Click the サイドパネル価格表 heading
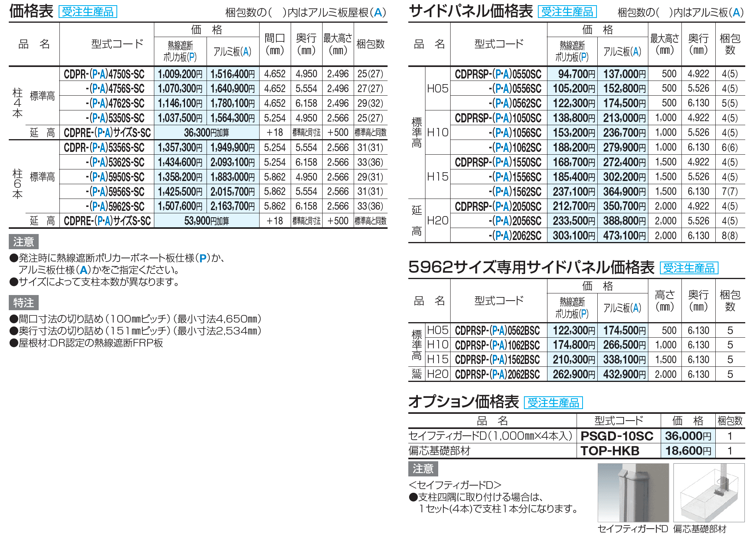This screenshot has width=756, height=543. point(471,11)
